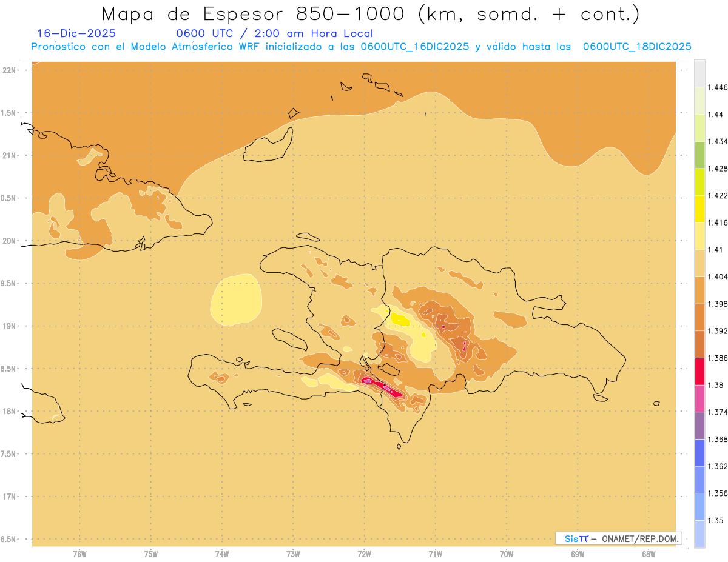Click the colorbar value "1.434"

718,141
